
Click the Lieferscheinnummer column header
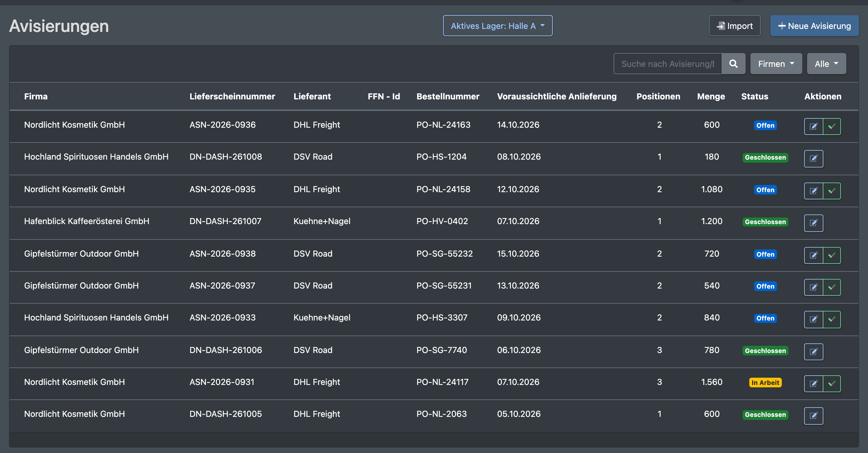[232, 96]
